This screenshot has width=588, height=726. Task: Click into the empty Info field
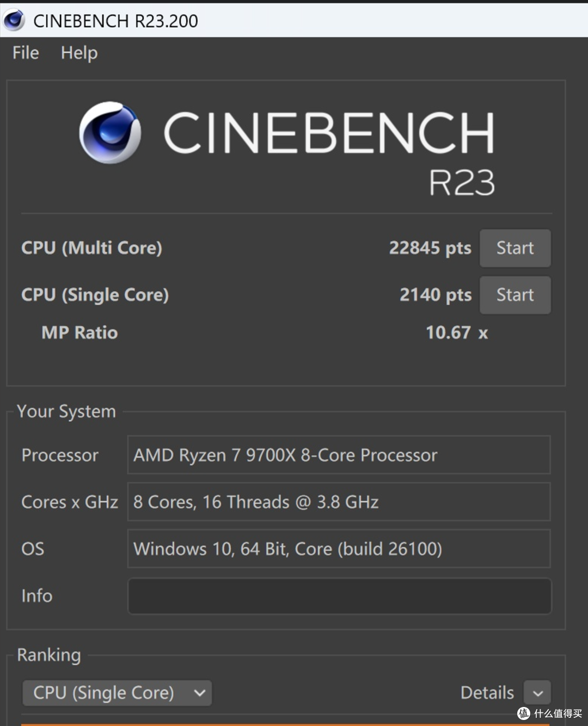click(x=339, y=596)
